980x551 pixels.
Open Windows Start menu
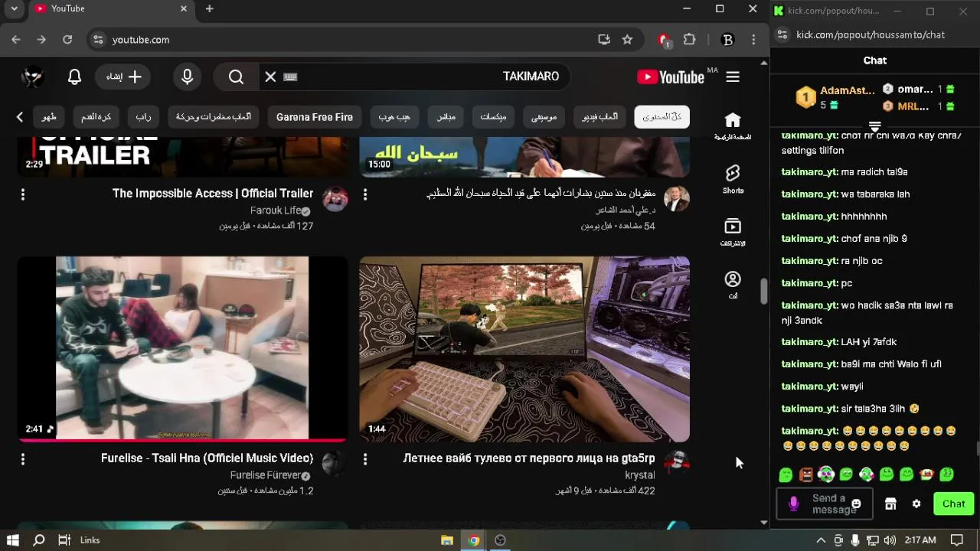coord(13,540)
